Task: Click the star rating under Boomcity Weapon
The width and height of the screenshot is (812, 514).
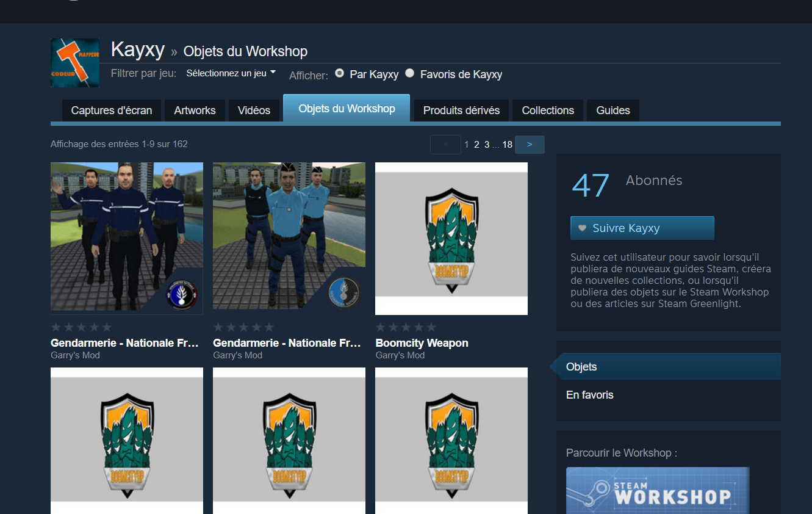Action: pos(406,327)
